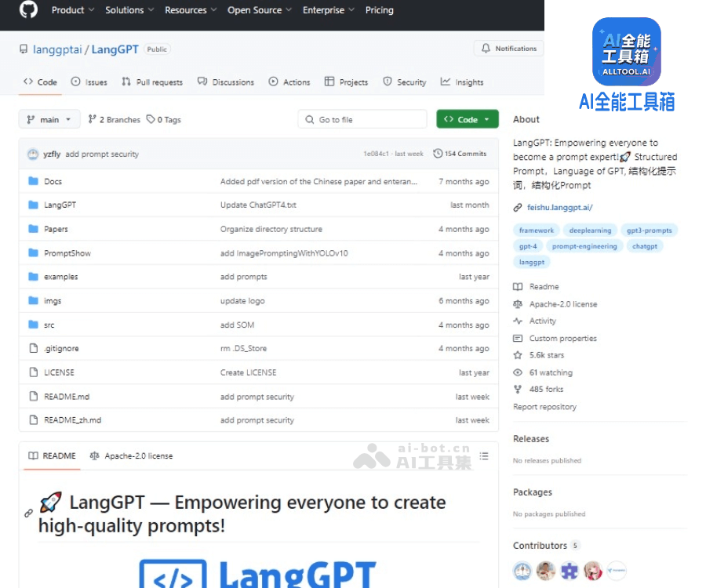Open the Docs folder
706x588 pixels.
[53, 181]
